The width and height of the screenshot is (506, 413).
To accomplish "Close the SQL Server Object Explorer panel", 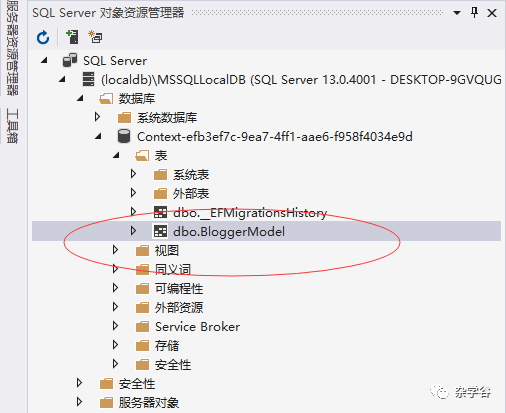I will (492, 13).
